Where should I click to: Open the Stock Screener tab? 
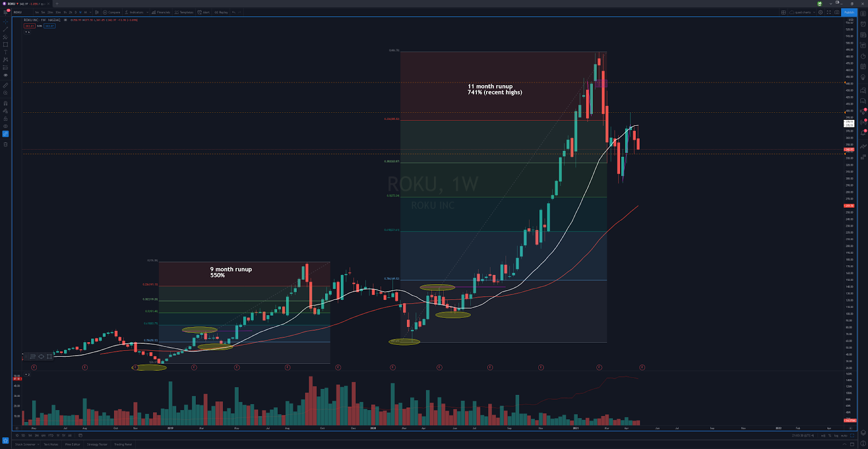coord(25,445)
